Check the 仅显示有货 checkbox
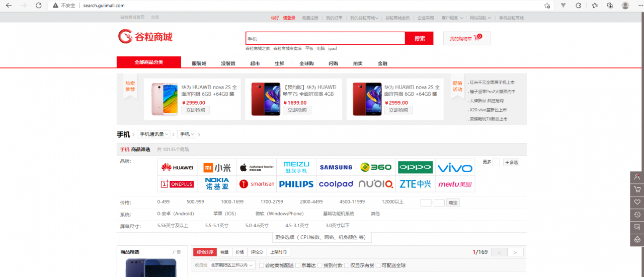The height and width of the screenshot is (277, 644). click(x=347, y=265)
